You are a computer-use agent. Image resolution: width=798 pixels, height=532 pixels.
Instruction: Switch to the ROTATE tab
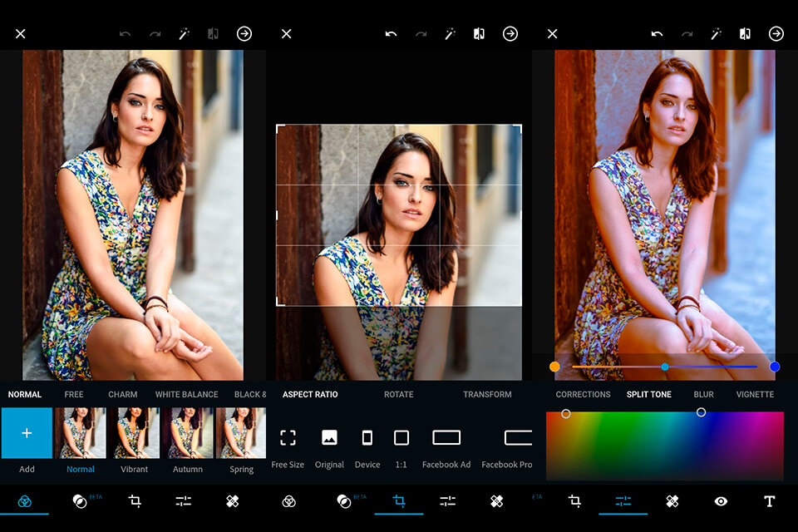(x=398, y=395)
